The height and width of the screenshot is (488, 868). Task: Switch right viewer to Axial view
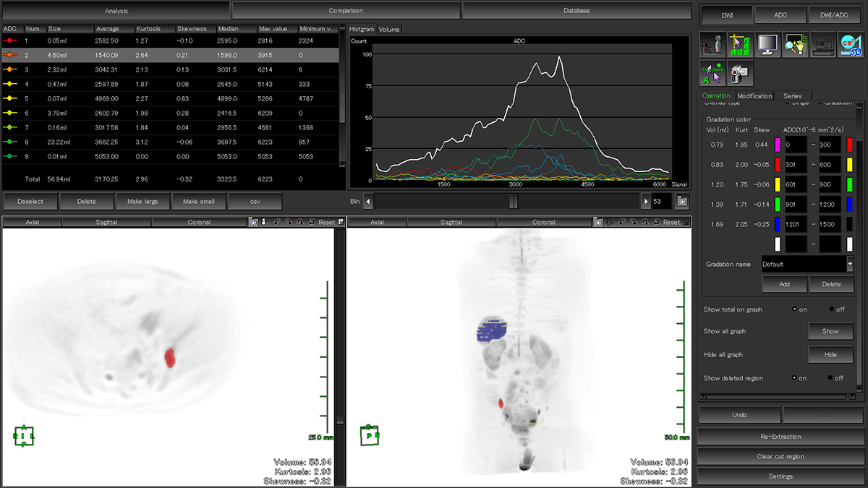tap(377, 222)
